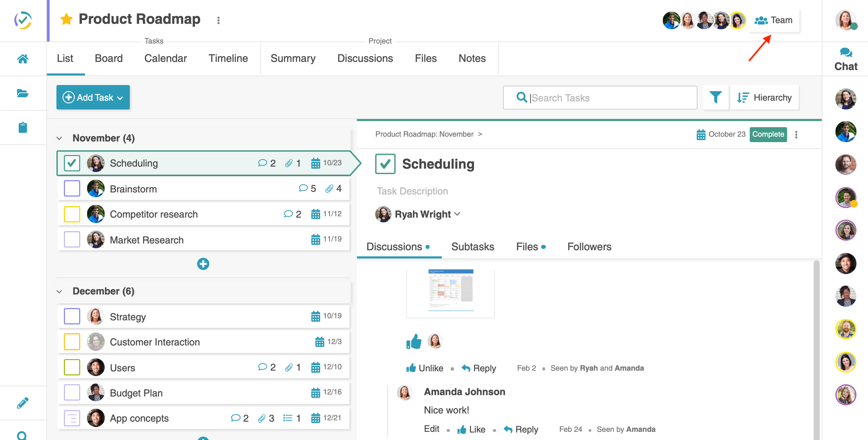This screenshot has width=868, height=440.
Task: Click the yellow favorite star
Action: (66, 19)
